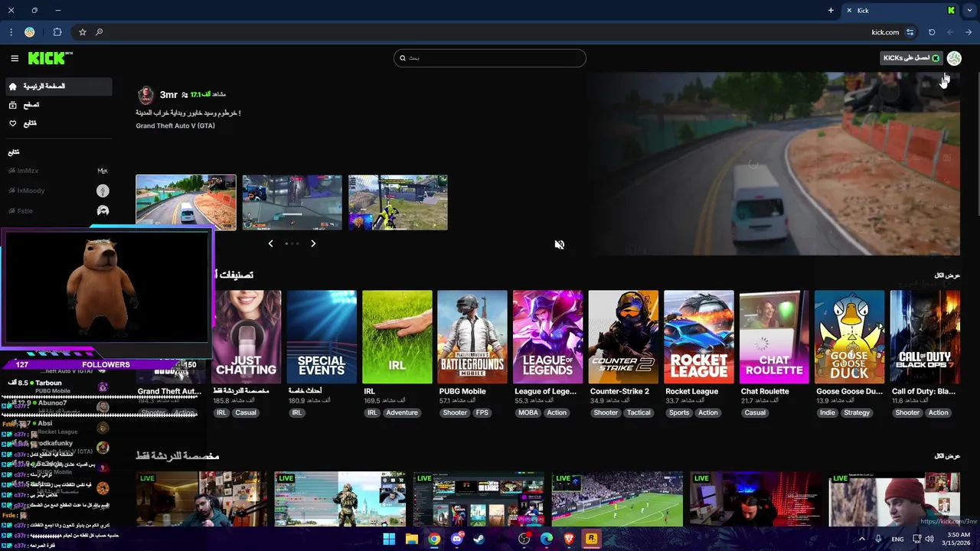Open the Following heart sidebar item
This screenshot has height=551, width=980.
58,123
